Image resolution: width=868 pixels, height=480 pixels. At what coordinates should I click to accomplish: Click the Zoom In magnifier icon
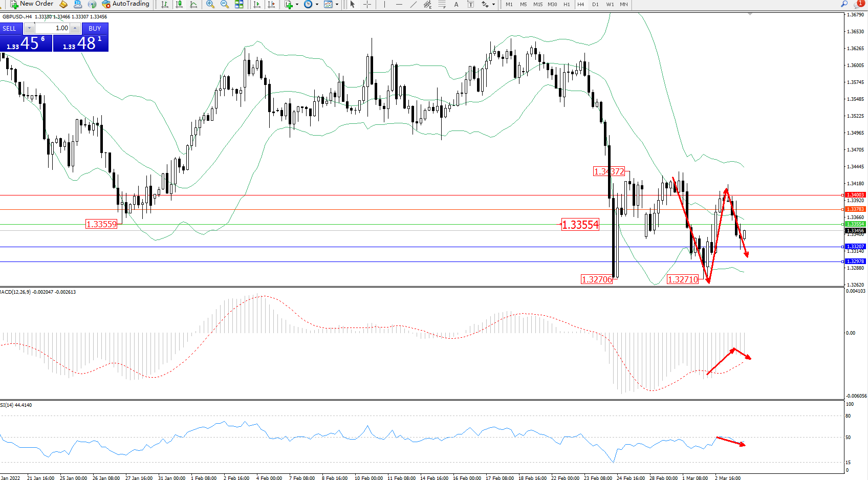click(210, 4)
